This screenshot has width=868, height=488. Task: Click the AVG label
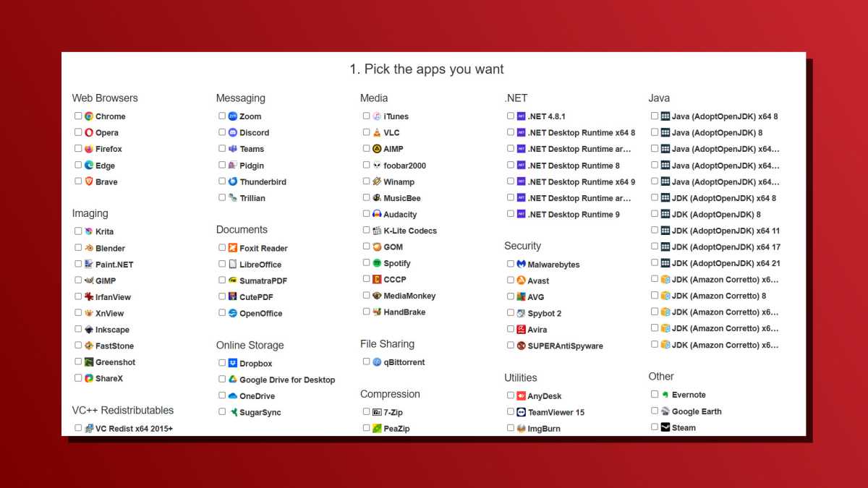pyautogui.click(x=536, y=297)
